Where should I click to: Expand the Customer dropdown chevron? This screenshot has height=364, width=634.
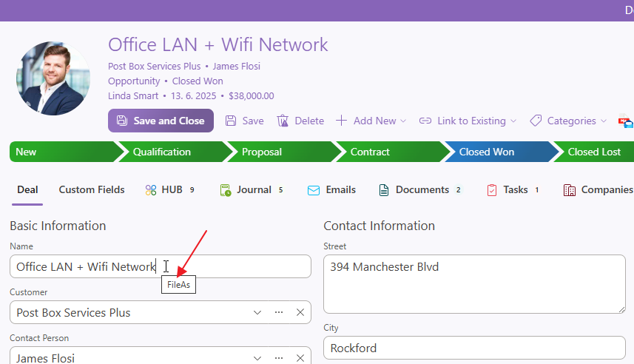pos(257,312)
